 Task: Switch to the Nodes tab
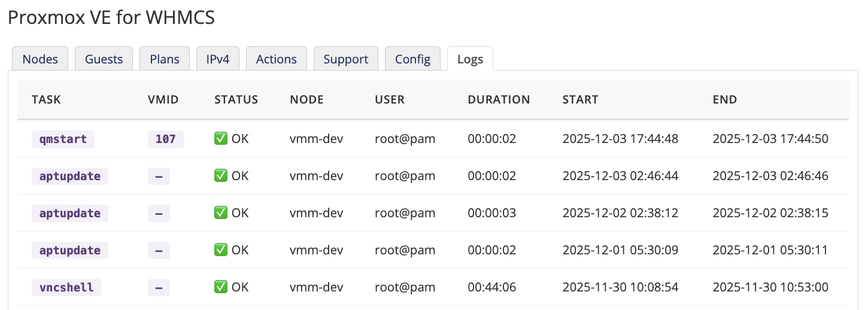pyautogui.click(x=40, y=59)
